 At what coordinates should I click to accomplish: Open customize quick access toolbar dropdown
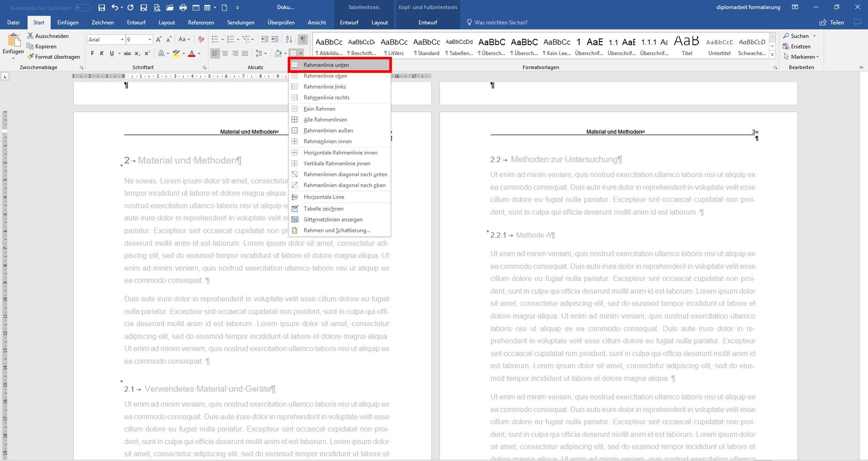click(237, 7)
